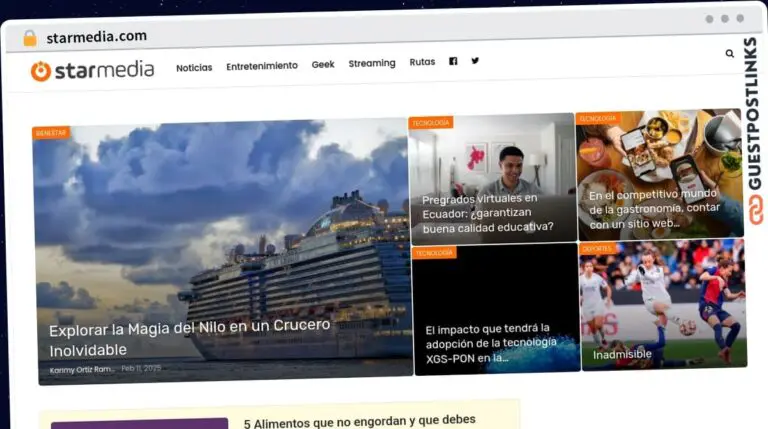Open the Noticias menu
This screenshot has height=429, width=768.
pos(194,67)
